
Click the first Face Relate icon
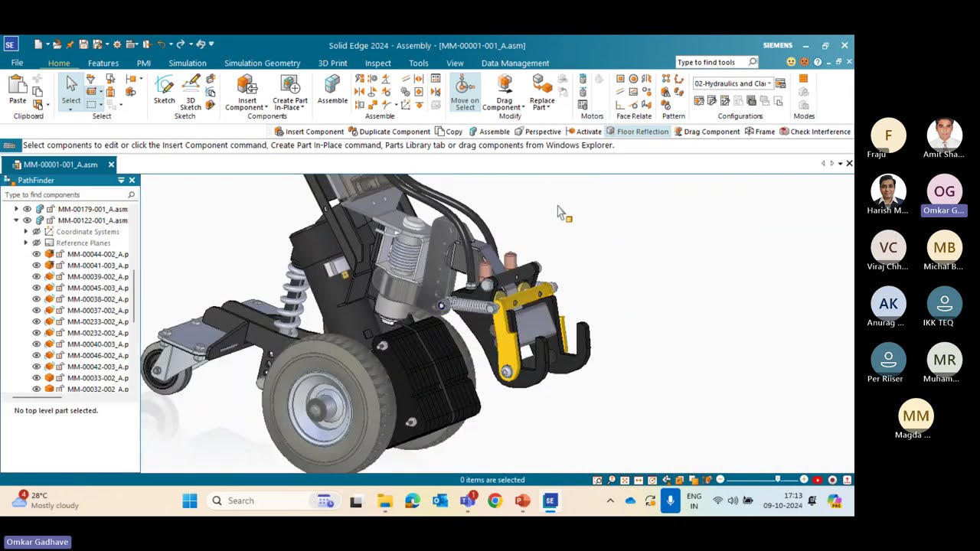click(x=620, y=79)
